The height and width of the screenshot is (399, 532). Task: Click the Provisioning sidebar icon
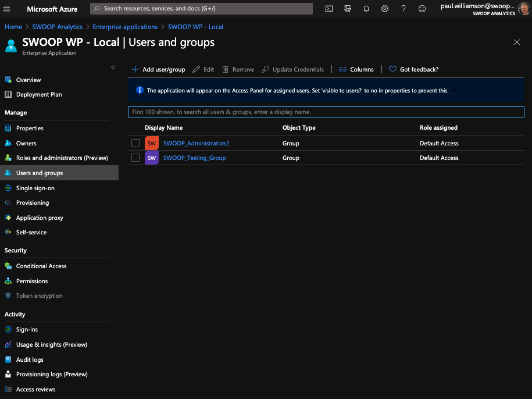(8, 202)
